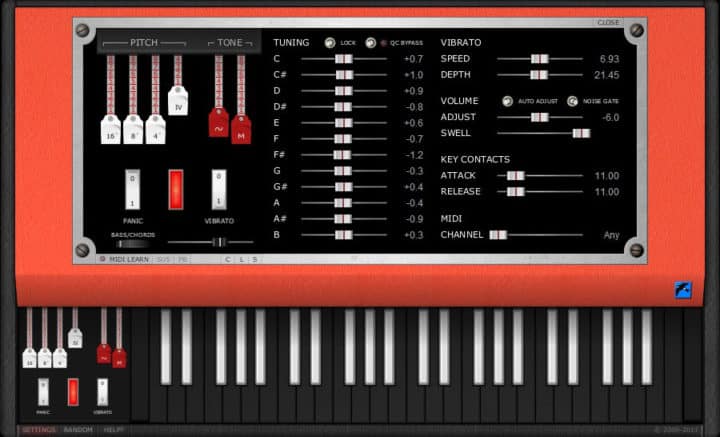
Task: Click the F# tuning slider handle
Action: coord(342,155)
